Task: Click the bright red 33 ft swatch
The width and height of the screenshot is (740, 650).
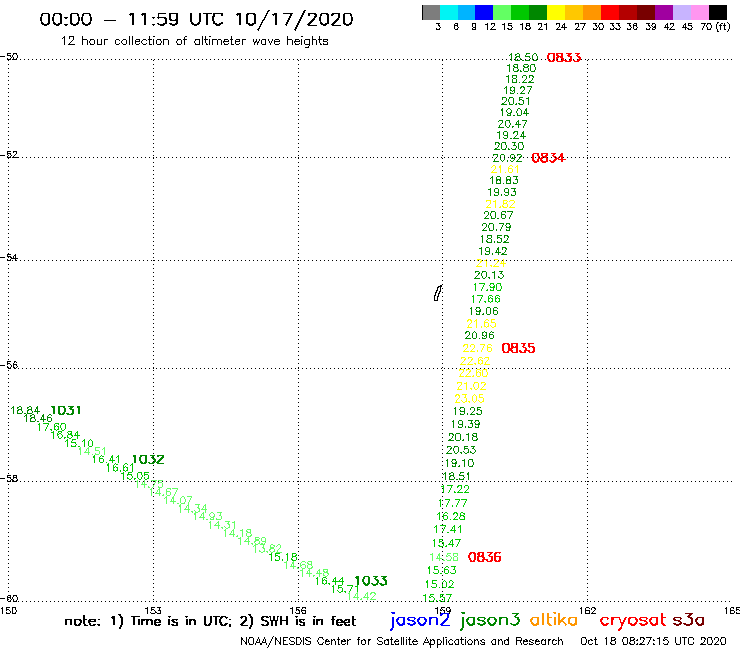Action: pos(610,12)
